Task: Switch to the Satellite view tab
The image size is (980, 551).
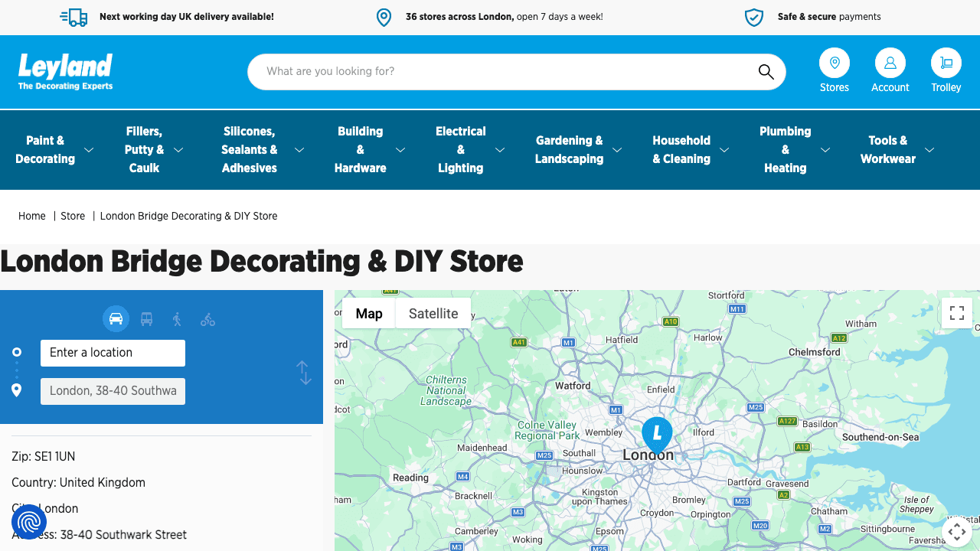Action: (x=433, y=313)
